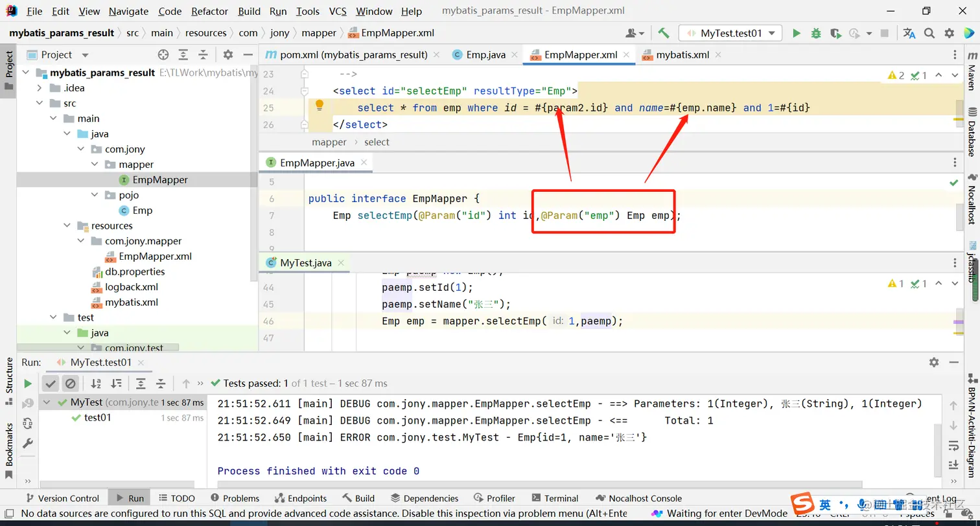Run with coverage from the main toolbar
980x526 pixels.
point(835,33)
